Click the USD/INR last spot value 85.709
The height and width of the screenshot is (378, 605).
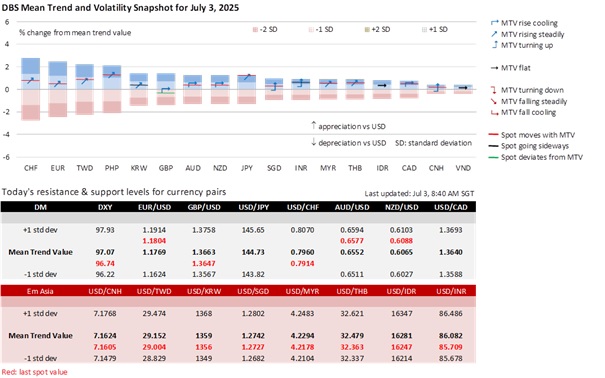pyautogui.click(x=450, y=347)
